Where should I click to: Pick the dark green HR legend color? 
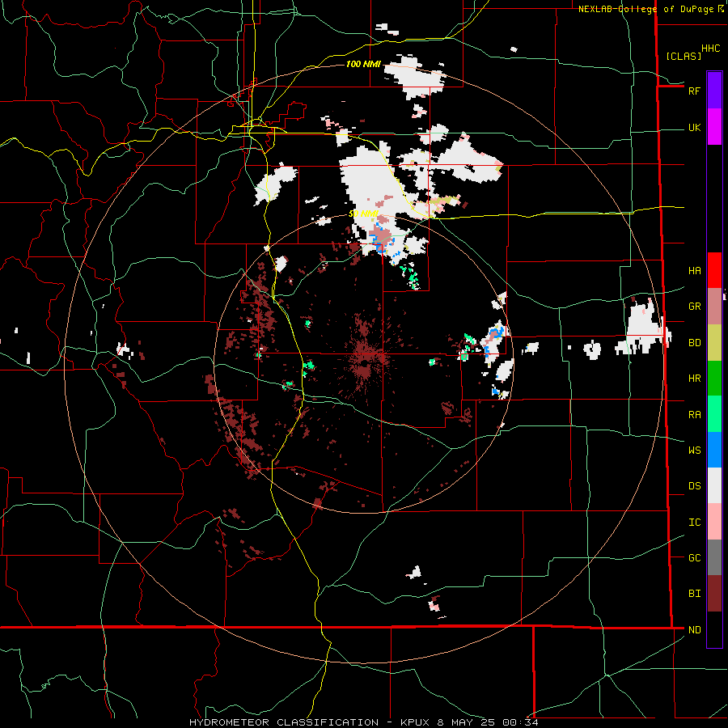pos(714,378)
